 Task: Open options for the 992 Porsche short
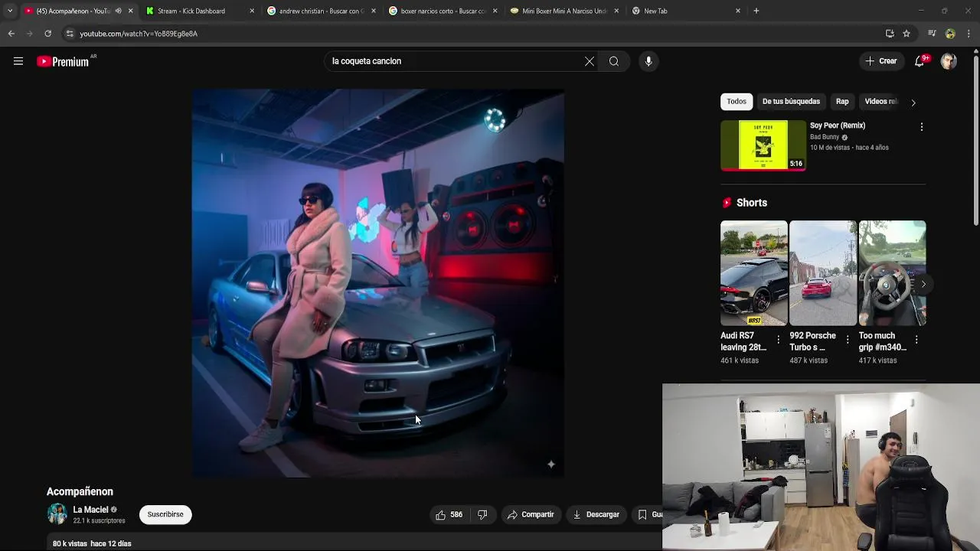[848, 340]
